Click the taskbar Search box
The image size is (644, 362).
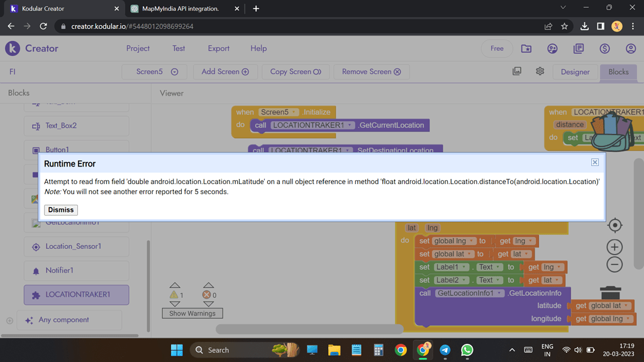point(245,350)
